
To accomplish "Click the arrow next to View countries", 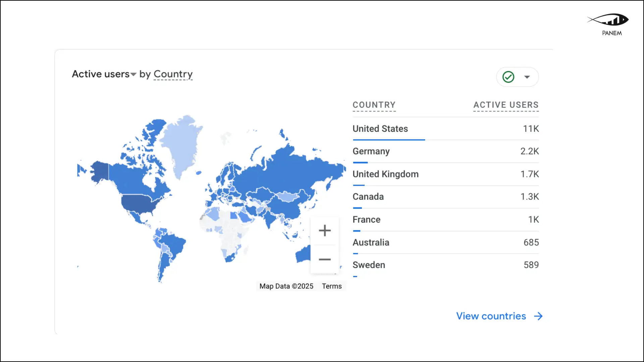I will (538, 316).
